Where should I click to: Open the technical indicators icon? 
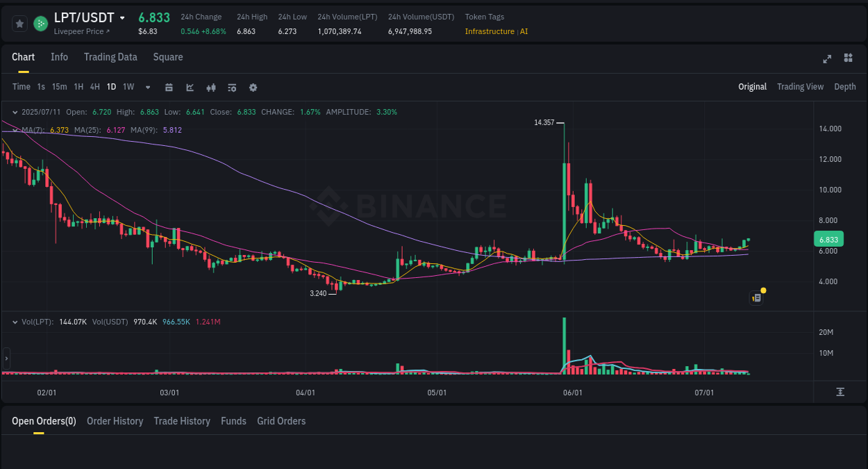click(189, 87)
